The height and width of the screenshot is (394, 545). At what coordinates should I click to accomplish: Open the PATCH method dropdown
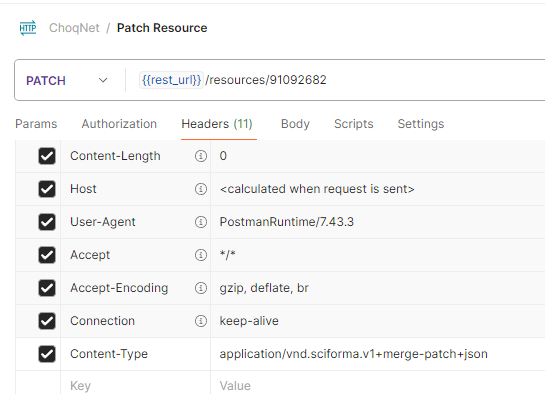tap(67, 81)
